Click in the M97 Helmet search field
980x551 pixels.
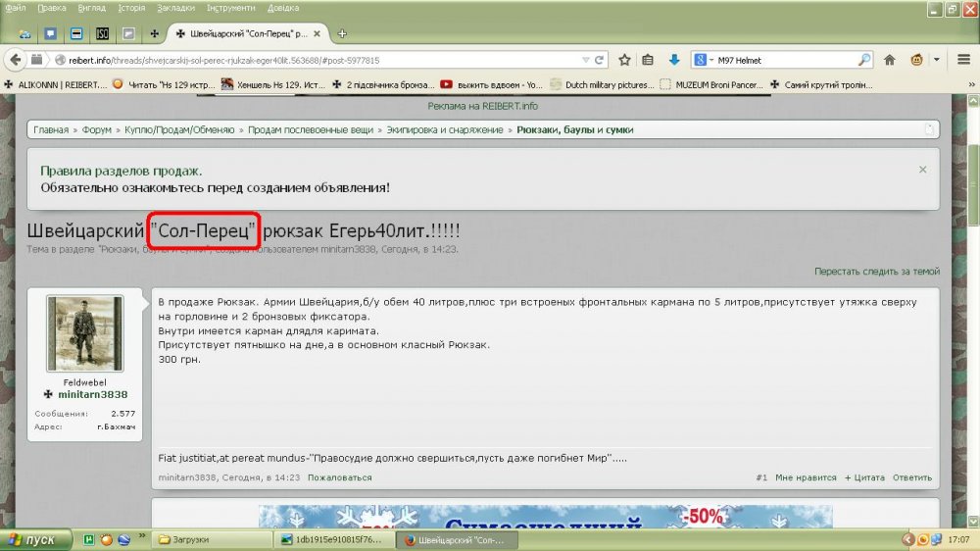point(784,60)
